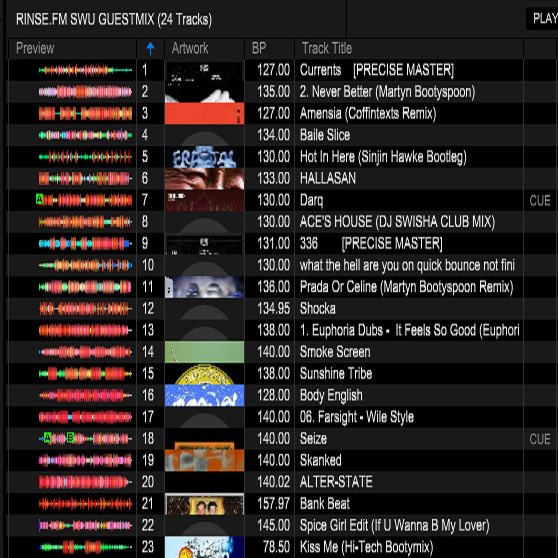558x558 pixels.
Task: Click the CUE label on the Seize row
Action: click(x=540, y=439)
